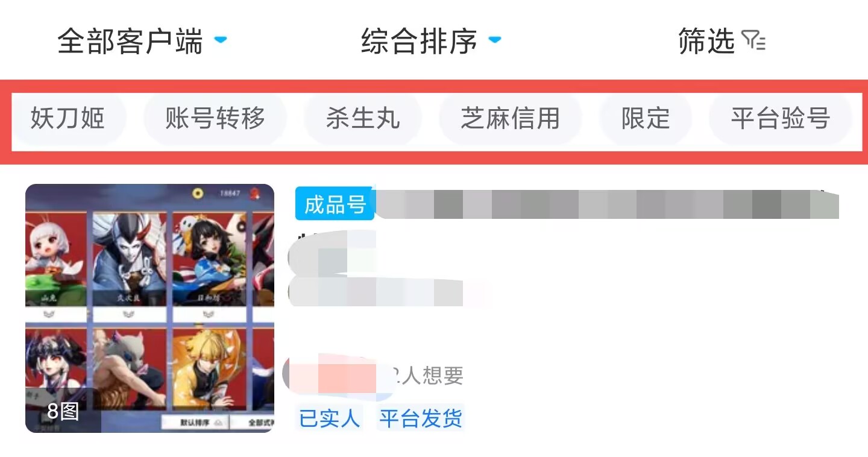The width and height of the screenshot is (868, 457).
Task: Enable the 芝麻信用 filter chip
Action: tap(511, 118)
